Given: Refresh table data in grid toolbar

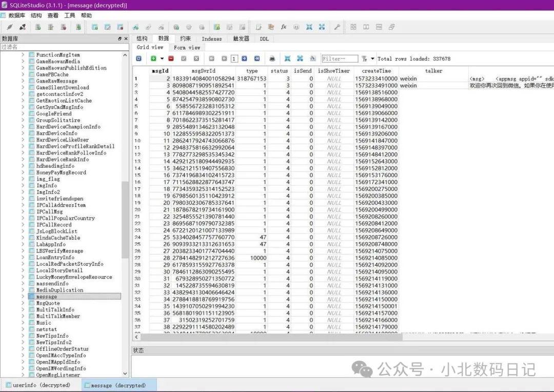Looking at the screenshot, I should [139, 58].
